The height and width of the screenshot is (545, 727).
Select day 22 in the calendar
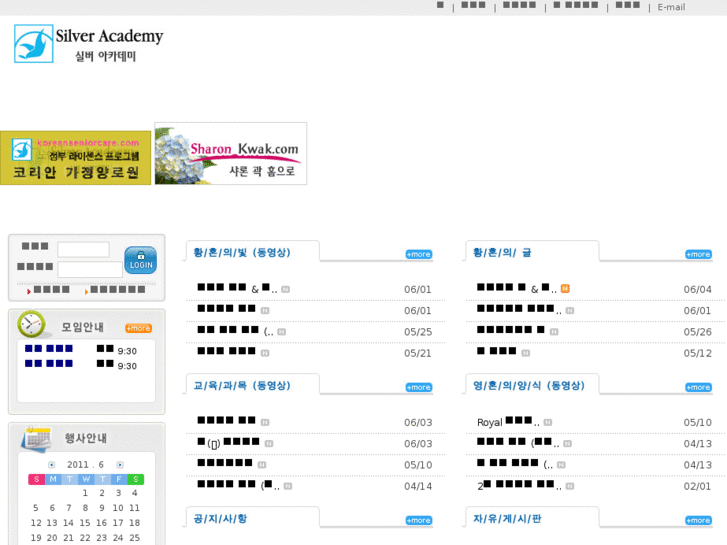(x=84, y=538)
